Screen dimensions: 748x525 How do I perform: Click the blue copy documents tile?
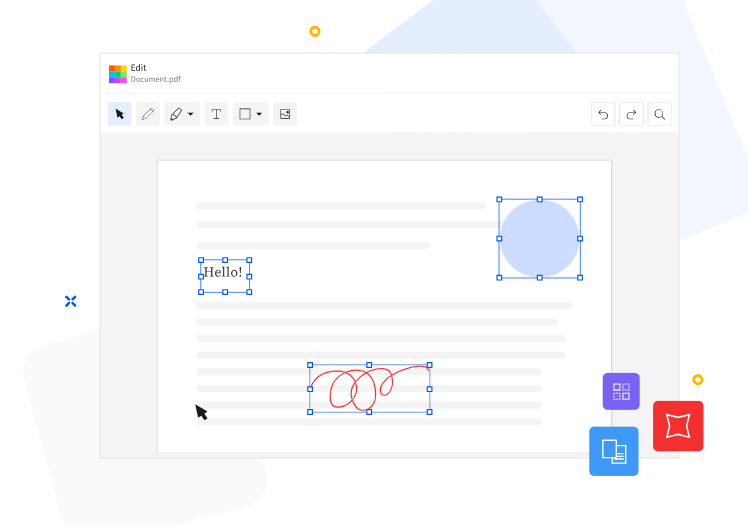pos(613,451)
